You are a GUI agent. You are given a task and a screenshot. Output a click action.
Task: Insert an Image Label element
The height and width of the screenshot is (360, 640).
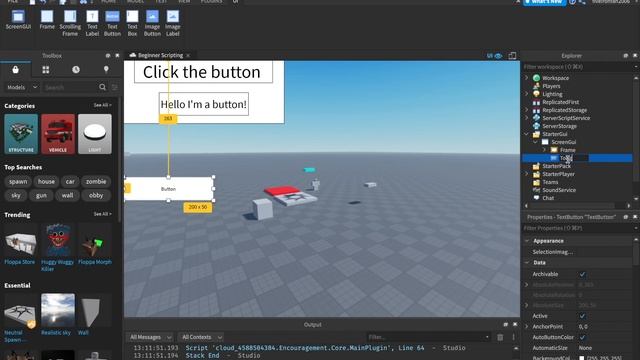pos(173,23)
